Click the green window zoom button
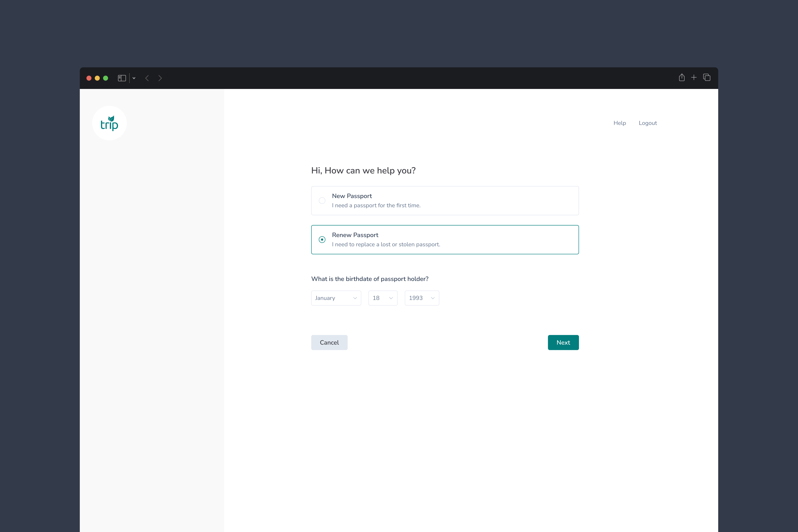798x532 pixels. (x=106, y=78)
